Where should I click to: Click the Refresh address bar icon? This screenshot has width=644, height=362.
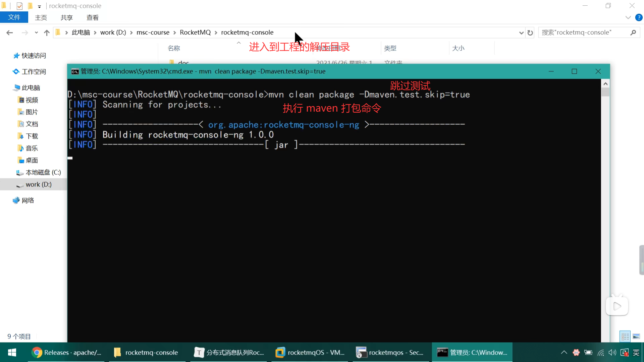pos(530,33)
